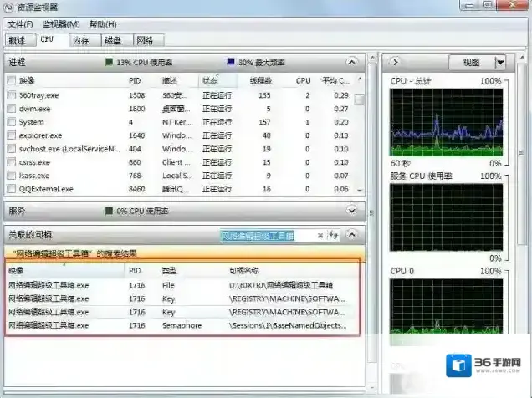Screen dimensions: 532x398
Task: Click the 视图 button
Action: point(472,63)
